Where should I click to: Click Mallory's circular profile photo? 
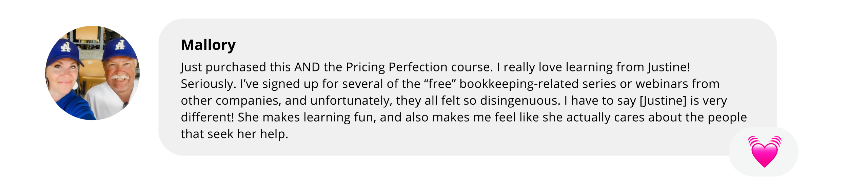[92, 73]
